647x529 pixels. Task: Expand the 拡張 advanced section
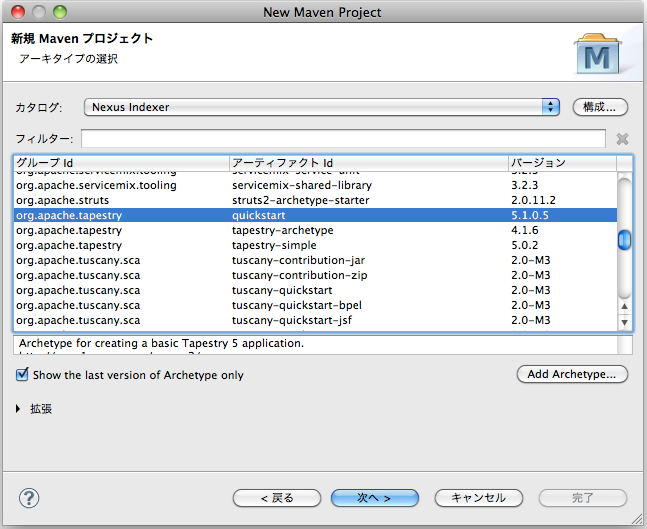(x=22, y=409)
